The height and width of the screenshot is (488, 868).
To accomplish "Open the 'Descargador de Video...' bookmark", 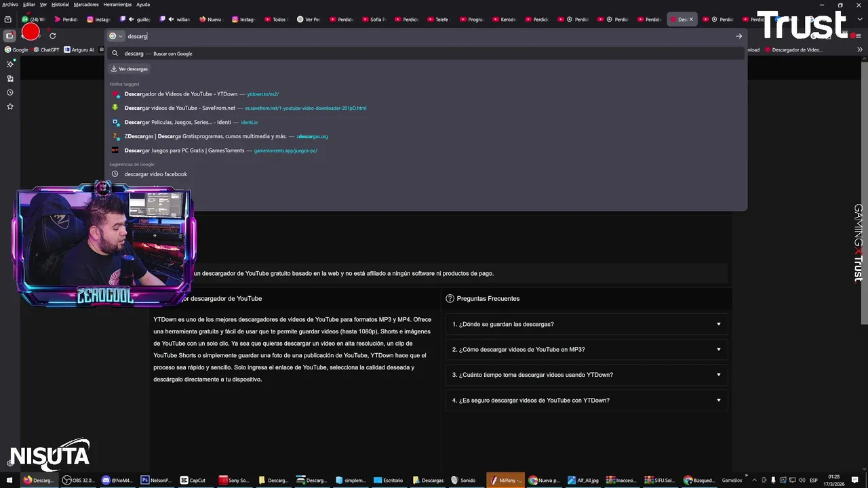I will pos(793,49).
